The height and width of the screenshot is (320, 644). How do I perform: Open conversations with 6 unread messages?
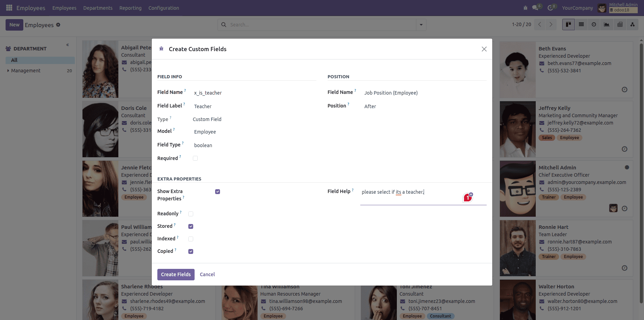point(537,7)
